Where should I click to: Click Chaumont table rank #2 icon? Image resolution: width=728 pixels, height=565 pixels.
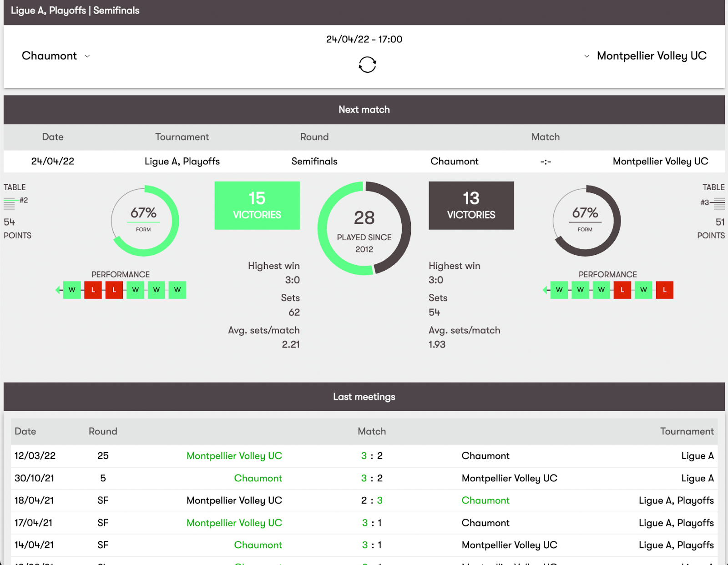(10, 203)
